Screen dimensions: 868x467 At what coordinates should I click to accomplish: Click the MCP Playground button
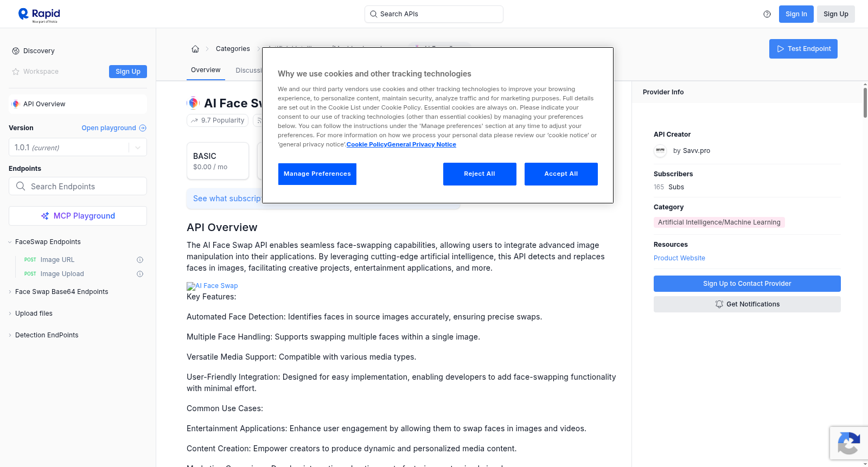[78, 216]
